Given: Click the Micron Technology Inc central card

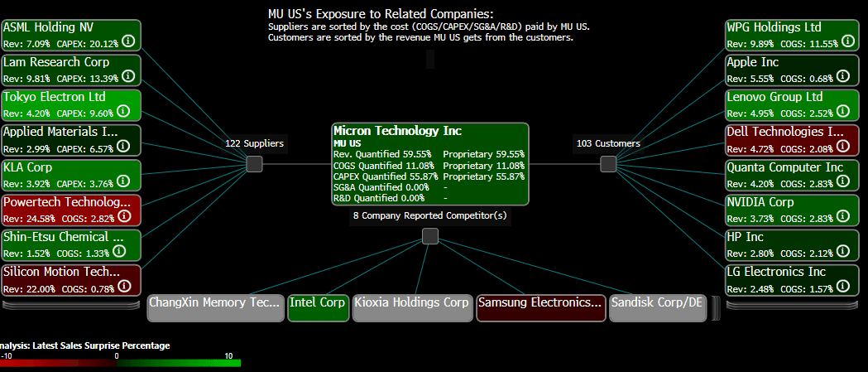Looking at the screenshot, I should click(x=429, y=163).
